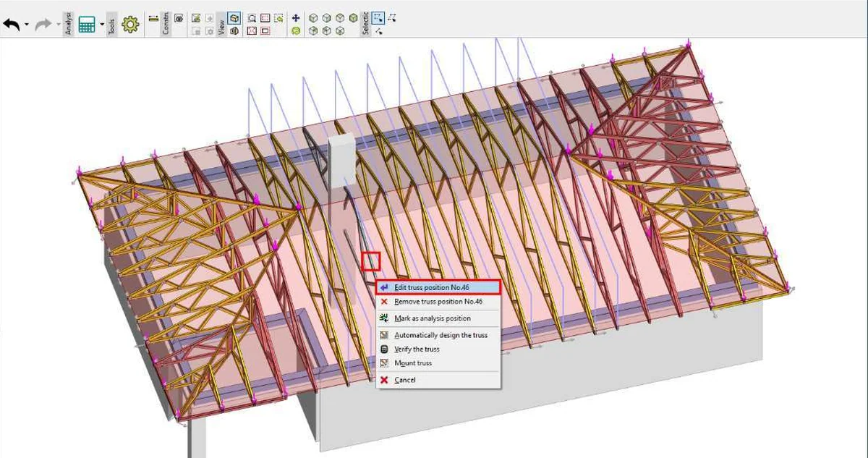The height and width of the screenshot is (458, 868).
Task: Click the solid green cube view icon
Action: (x=353, y=18)
